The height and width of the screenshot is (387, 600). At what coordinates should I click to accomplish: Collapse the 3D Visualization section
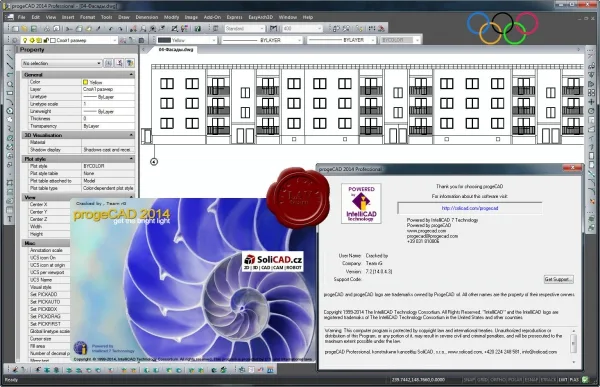pos(131,135)
